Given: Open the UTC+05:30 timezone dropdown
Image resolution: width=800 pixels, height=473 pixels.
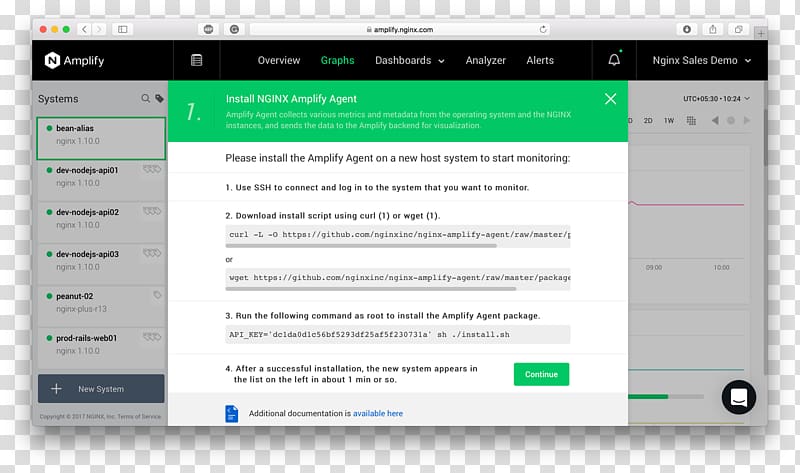Looking at the screenshot, I should [x=716, y=98].
